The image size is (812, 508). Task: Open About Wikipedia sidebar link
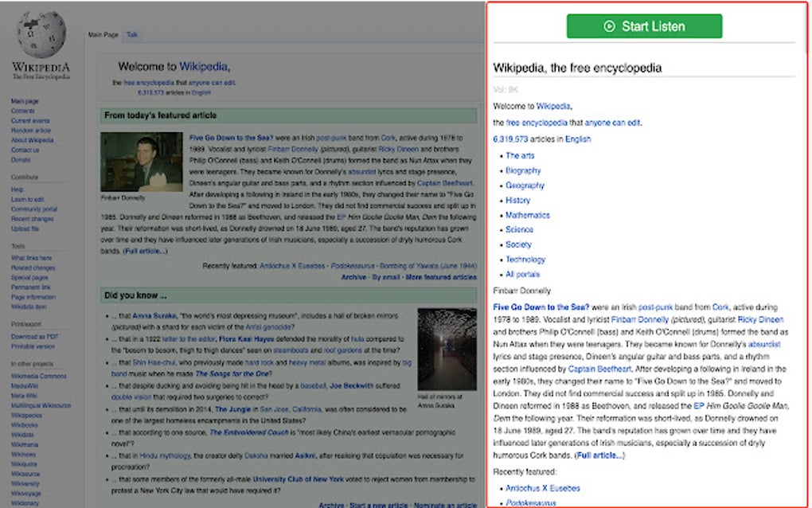coord(32,140)
